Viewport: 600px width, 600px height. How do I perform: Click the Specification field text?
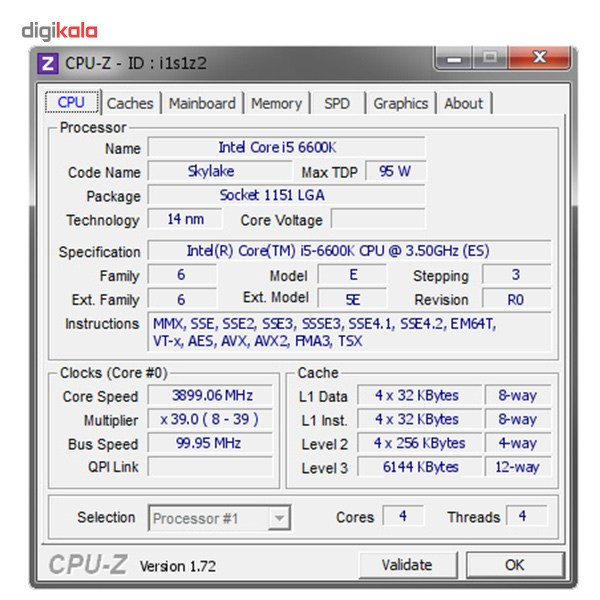[x=349, y=251]
